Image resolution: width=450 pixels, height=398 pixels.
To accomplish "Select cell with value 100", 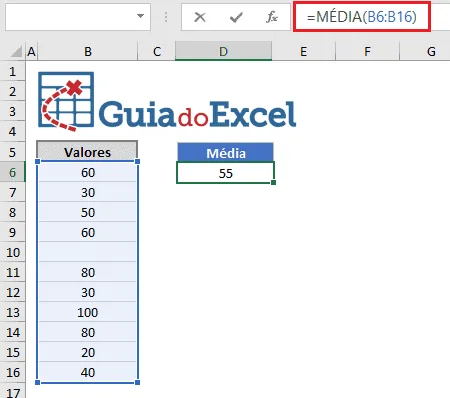I will [x=88, y=312].
